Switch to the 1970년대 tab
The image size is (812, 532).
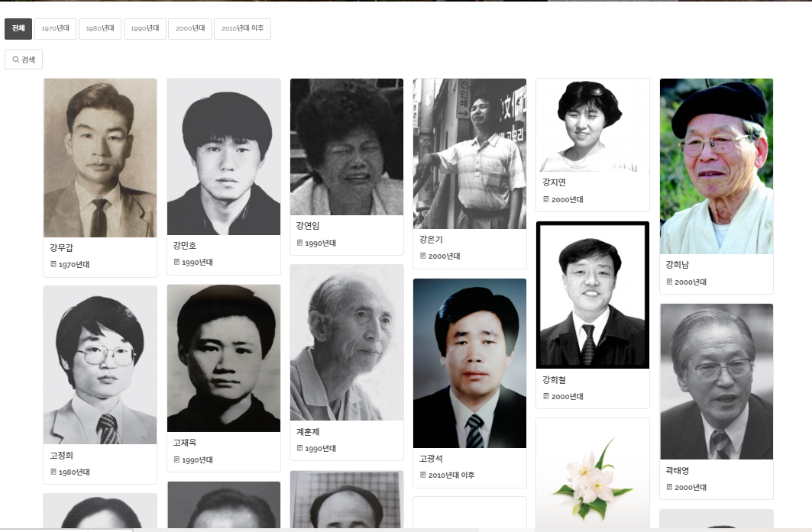click(56, 28)
